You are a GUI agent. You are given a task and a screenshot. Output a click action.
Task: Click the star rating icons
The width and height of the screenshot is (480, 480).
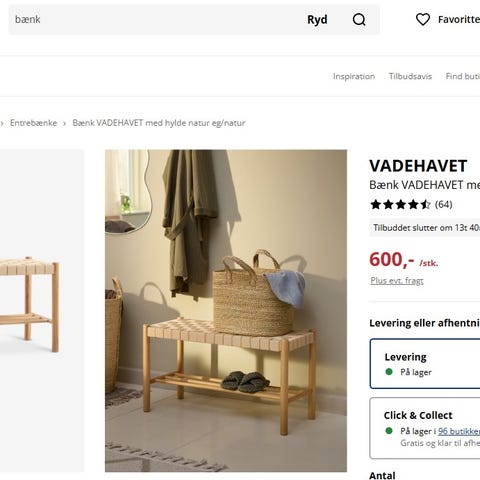(x=400, y=204)
